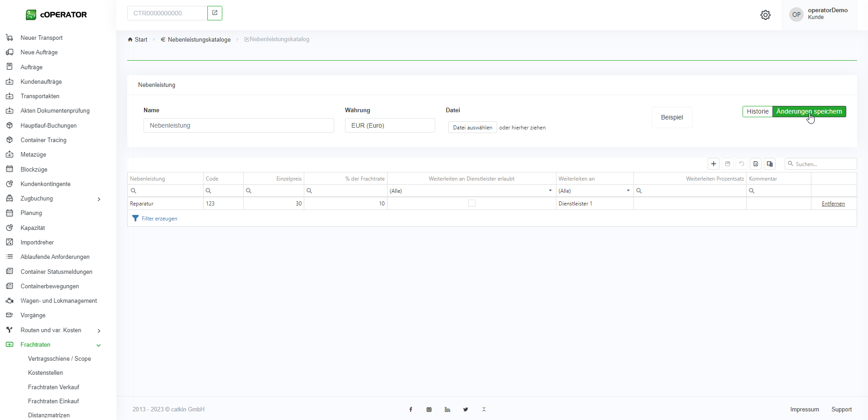Click the funnel icon for Filter erzeugen
868x420 pixels.
coord(135,219)
